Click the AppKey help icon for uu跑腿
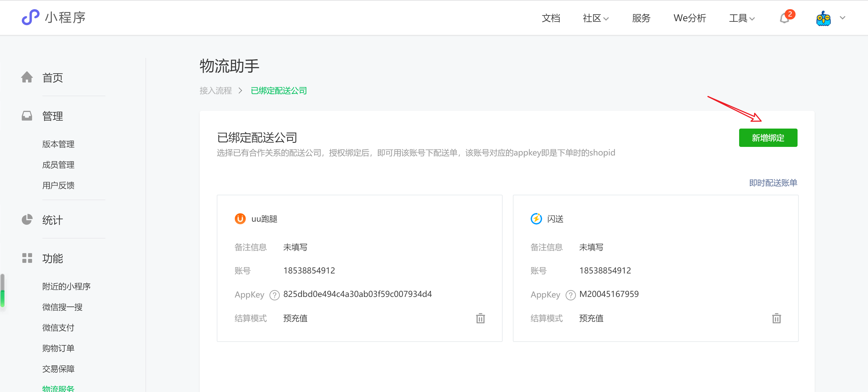 [x=274, y=295]
